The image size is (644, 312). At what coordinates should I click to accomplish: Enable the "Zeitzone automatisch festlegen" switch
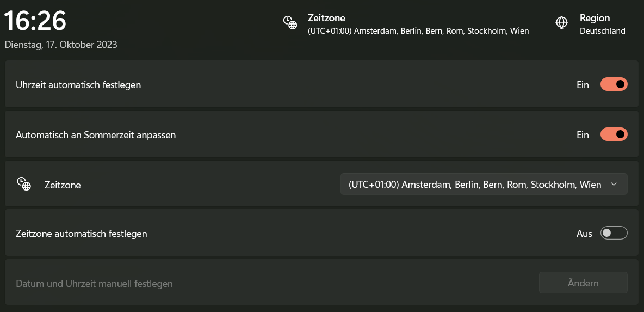click(614, 233)
